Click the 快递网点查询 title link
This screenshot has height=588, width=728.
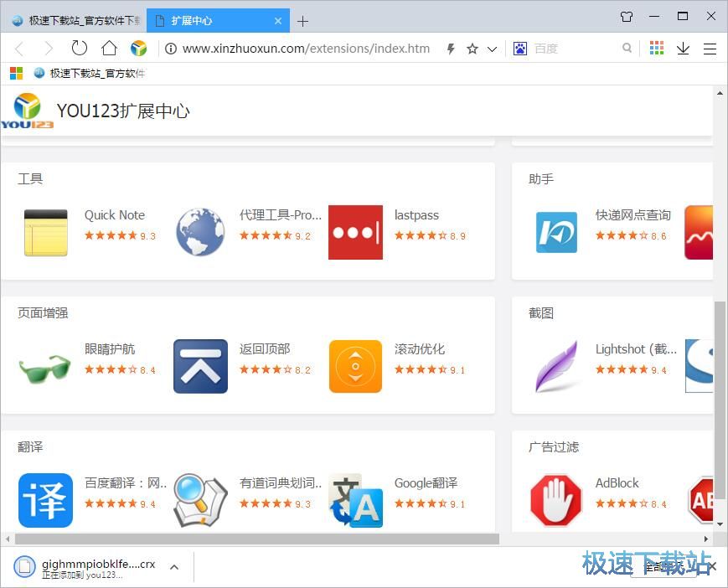(632, 215)
